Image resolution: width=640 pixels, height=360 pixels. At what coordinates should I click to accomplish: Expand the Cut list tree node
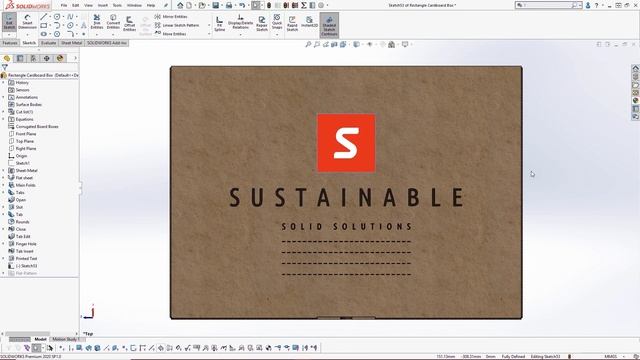(x=3, y=112)
